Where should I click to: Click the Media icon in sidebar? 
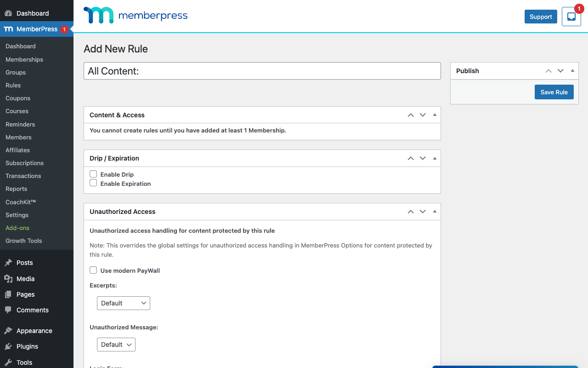click(8, 278)
